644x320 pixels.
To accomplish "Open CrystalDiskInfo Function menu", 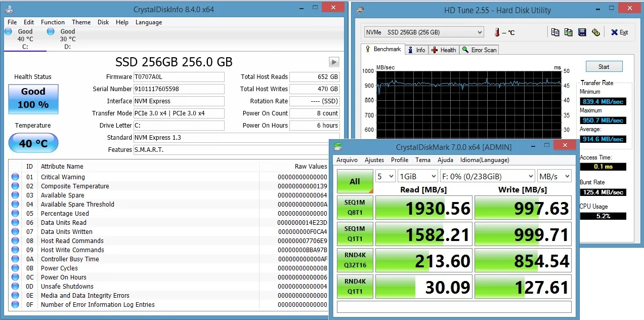I will (53, 22).
